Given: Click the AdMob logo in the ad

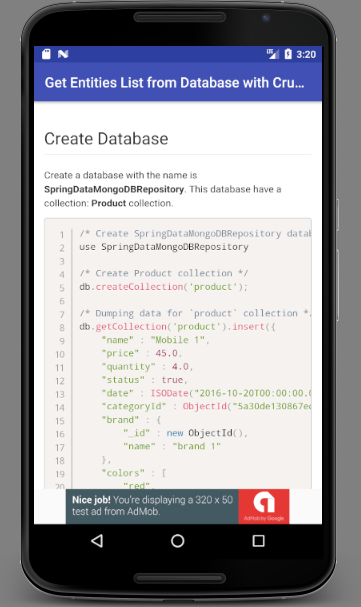Looking at the screenshot, I should pyautogui.click(x=264, y=506).
